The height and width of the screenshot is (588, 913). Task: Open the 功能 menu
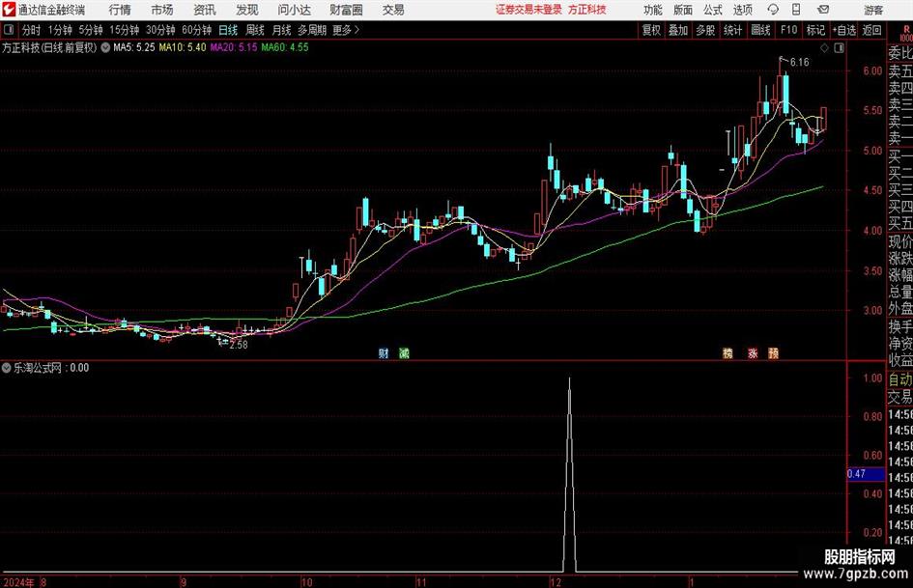pos(653,10)
